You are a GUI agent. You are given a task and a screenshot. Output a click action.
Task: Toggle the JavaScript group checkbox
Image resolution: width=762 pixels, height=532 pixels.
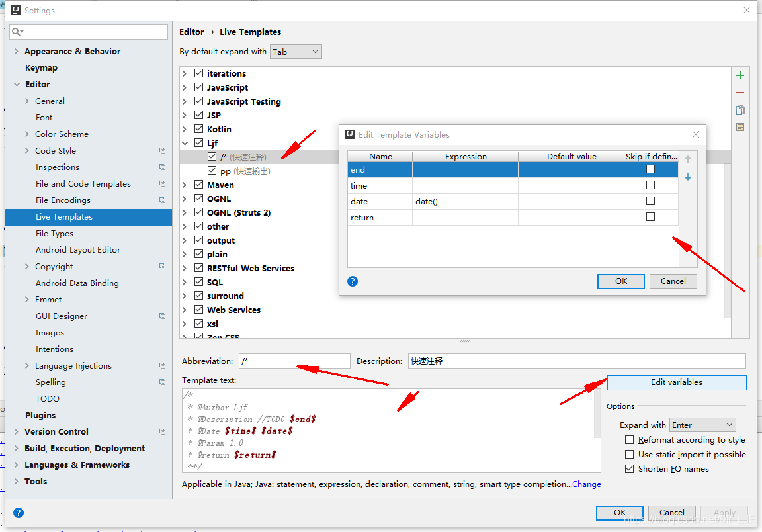point(198,87)
